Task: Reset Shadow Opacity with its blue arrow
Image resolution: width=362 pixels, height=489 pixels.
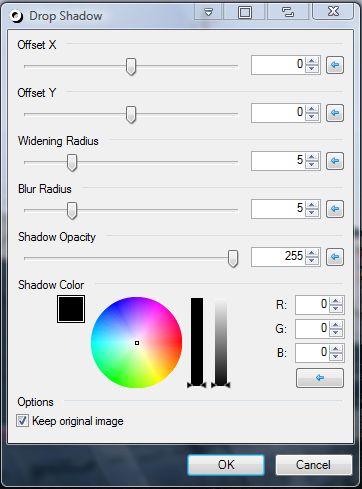Action: [x=335, y=257]
